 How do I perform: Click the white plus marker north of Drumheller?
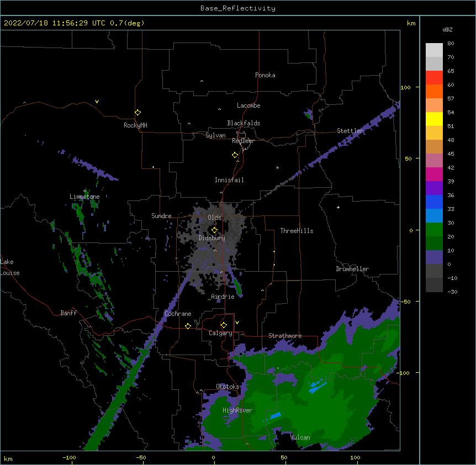pos(338,207)
